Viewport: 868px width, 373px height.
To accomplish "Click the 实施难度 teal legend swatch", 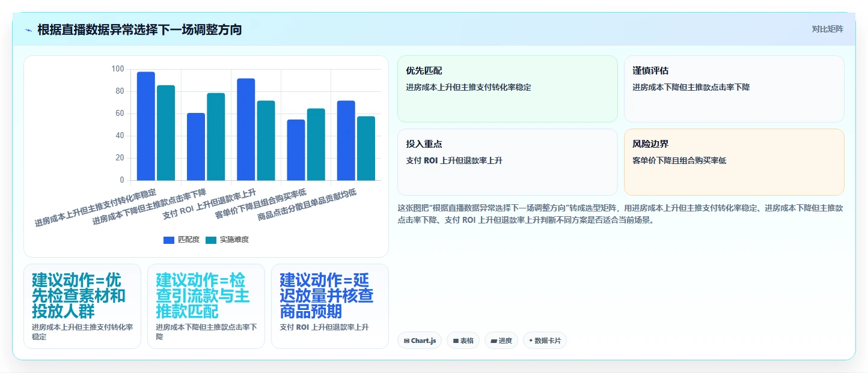I will coord(211,240).
